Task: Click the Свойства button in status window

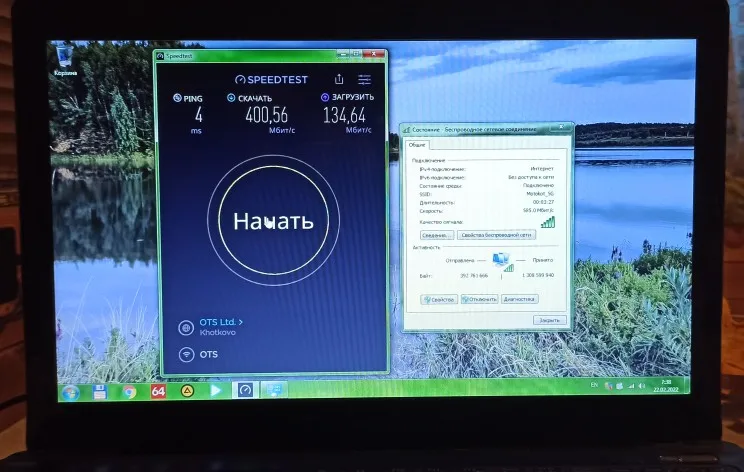Action: [439, 299]
